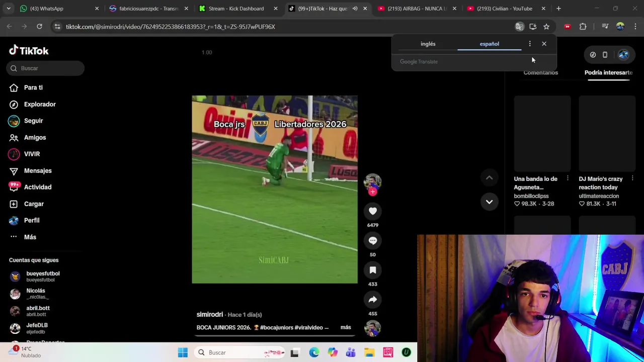The height and width of the screenshot is (362, 644).
Task: Switch to the Podría interesarte tab
Action: [x=608, y=72]
